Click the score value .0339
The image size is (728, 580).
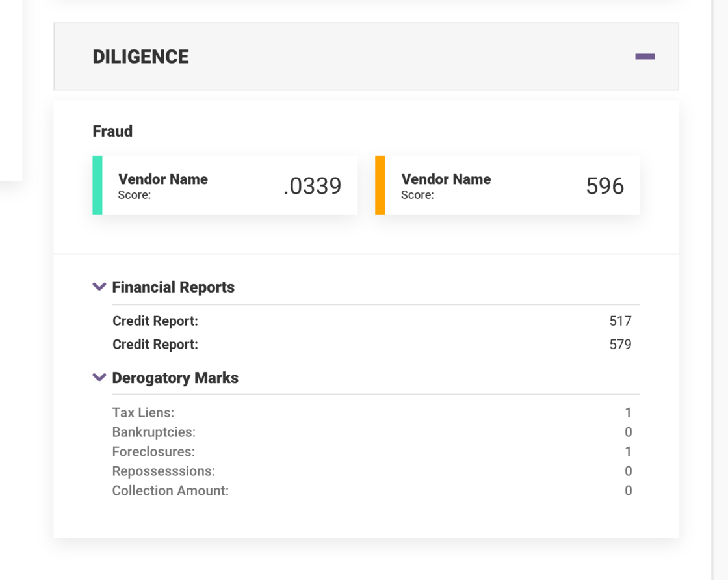pyautogui.click(x=311, y=186)
